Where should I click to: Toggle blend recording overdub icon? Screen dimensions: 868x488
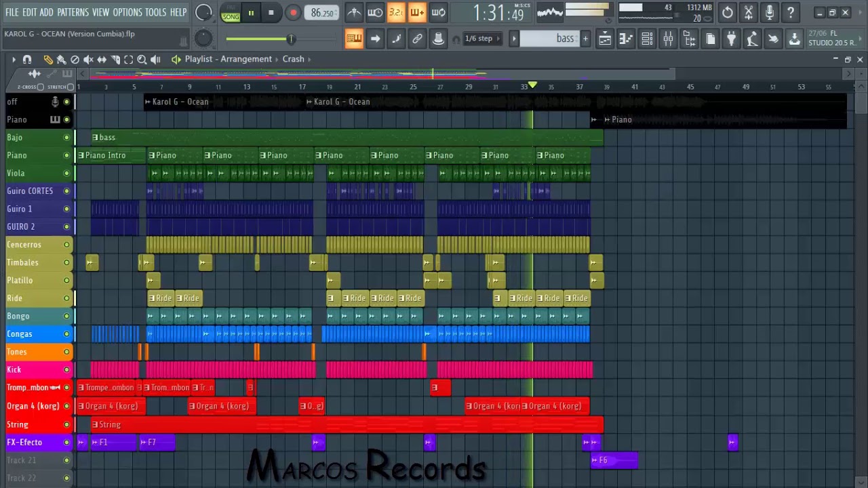coord(417,12)
